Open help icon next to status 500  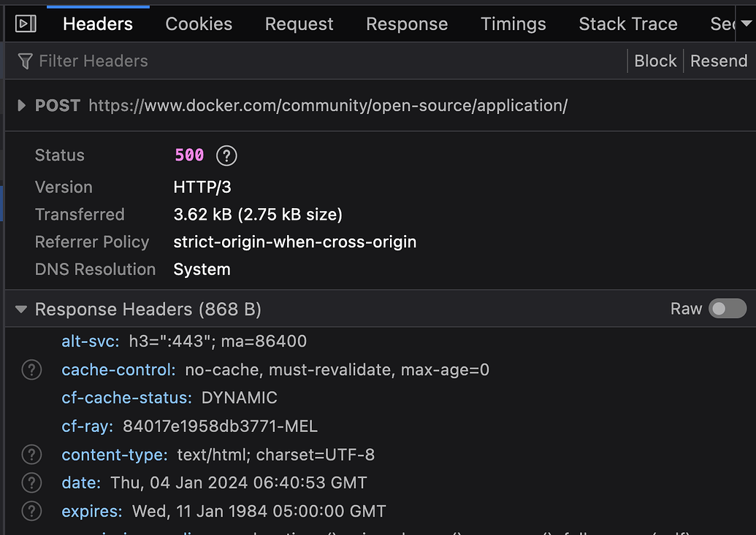(227, 155)
